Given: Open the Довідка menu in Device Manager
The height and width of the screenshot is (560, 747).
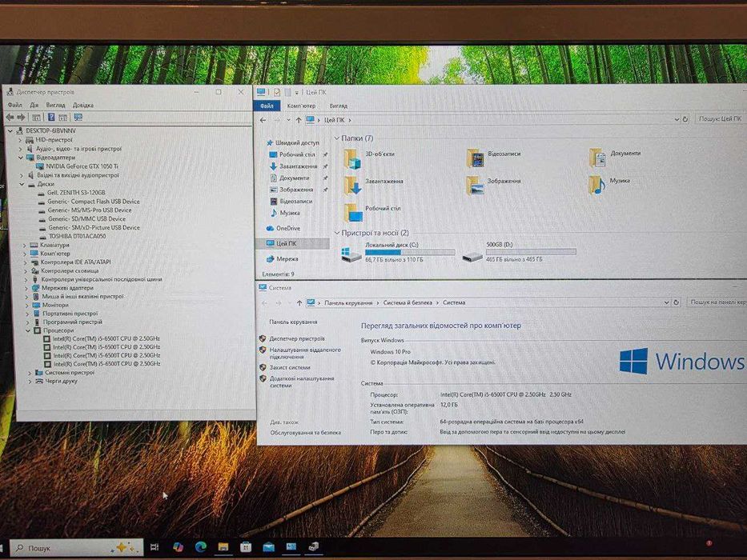Looking at the screenshot, I should (83, 105).
